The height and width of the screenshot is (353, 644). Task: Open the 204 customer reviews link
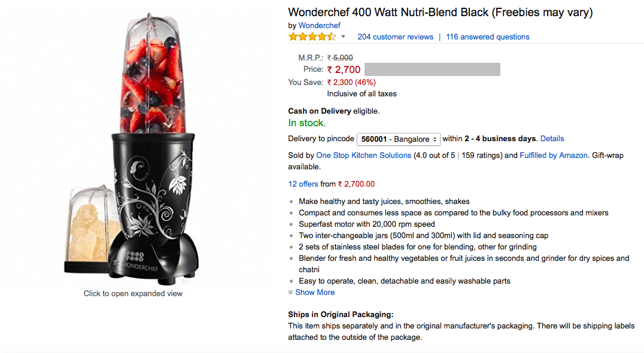[395, 37]
